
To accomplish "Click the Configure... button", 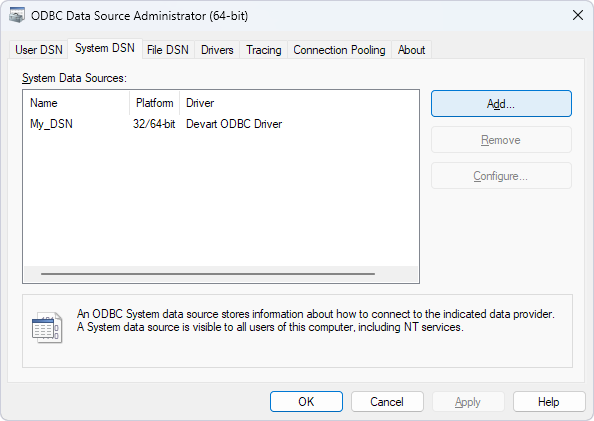I will (x=501, y=176).
